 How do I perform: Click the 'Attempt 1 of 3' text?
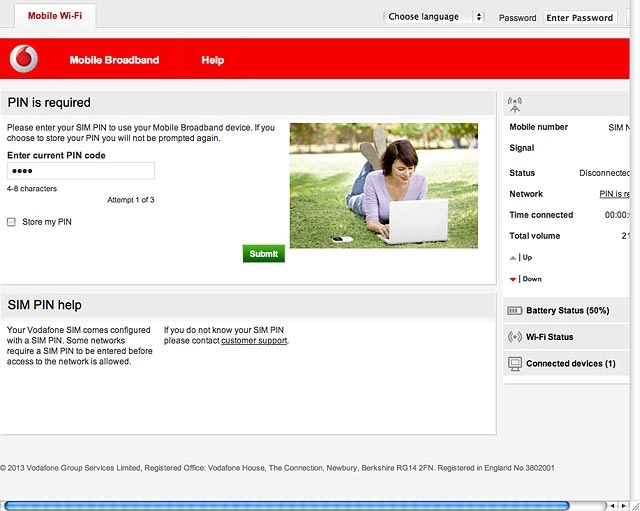click(x=131, y=200)
